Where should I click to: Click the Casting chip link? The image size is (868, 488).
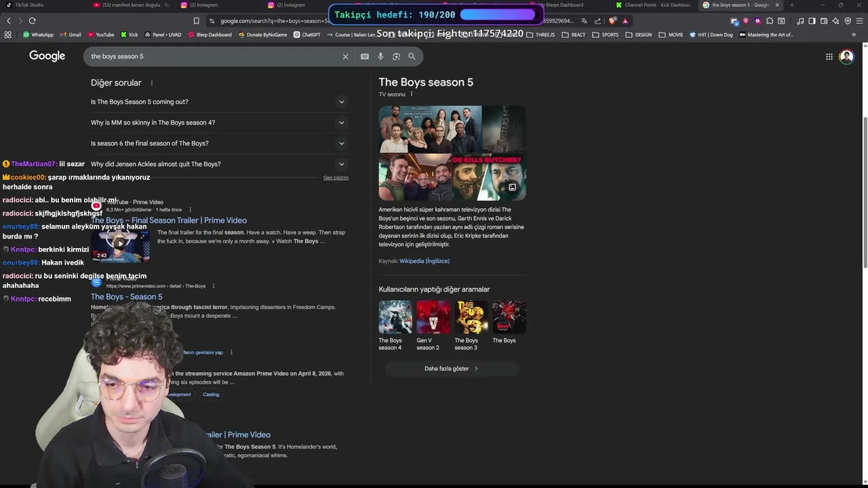211,394
